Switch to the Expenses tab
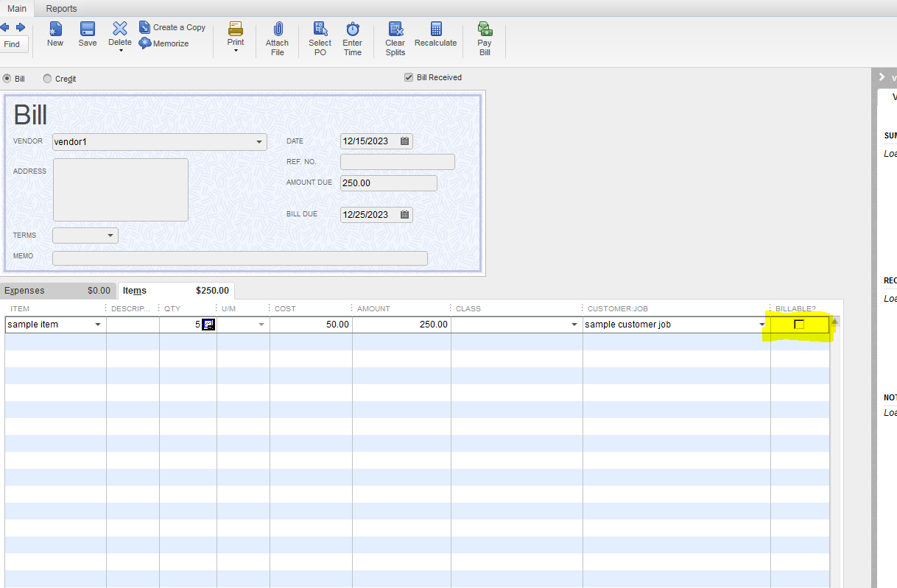This screenshot has height=588, width=897. click(x=26, y=290)
